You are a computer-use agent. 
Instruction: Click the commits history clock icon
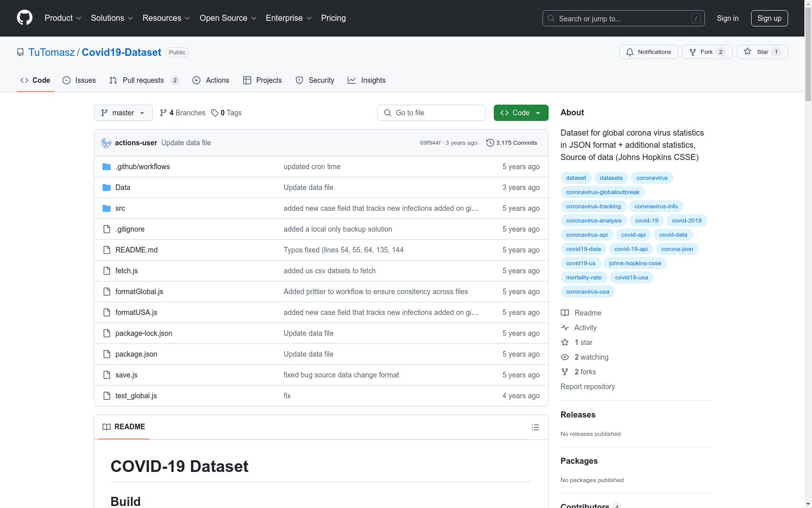pyautogui.click(x=490, y=143)
